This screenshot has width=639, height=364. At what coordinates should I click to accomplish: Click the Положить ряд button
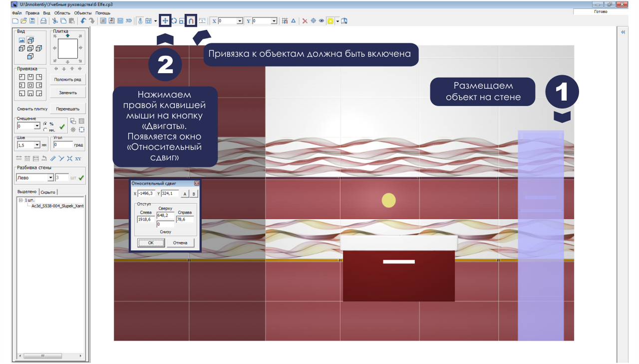[68, 80]
